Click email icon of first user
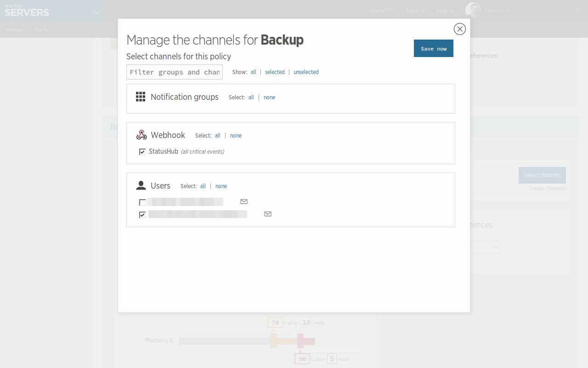The image size is (588, 368). point(244,201)
